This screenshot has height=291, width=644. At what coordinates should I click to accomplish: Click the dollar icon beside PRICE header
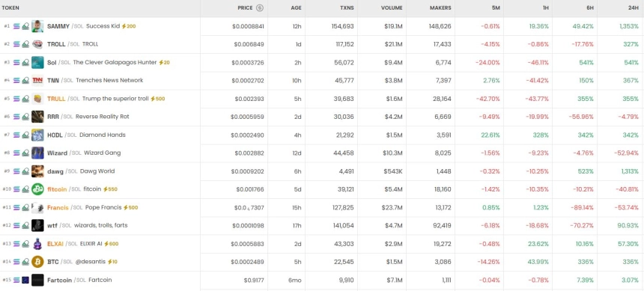coord(260,7)
